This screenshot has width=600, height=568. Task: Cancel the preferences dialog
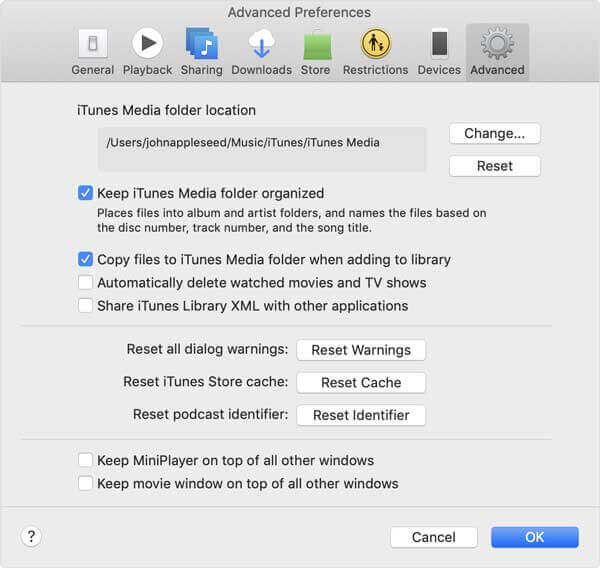point(434,537)
